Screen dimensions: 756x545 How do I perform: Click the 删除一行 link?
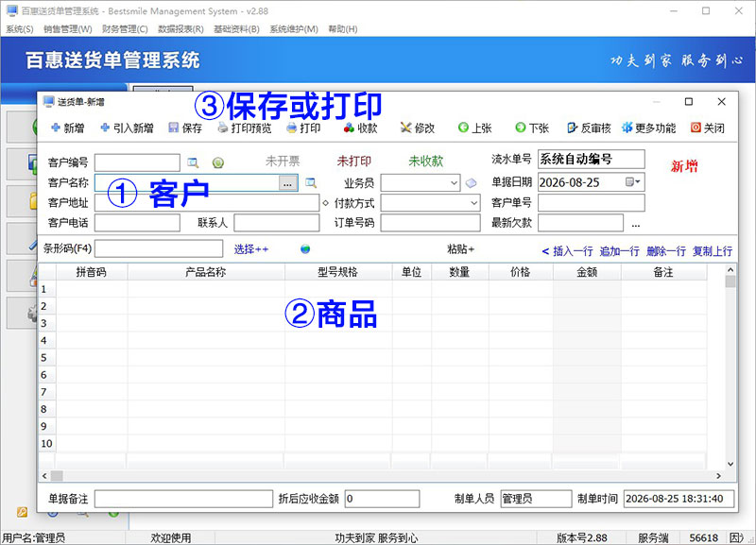coord(666,251)
